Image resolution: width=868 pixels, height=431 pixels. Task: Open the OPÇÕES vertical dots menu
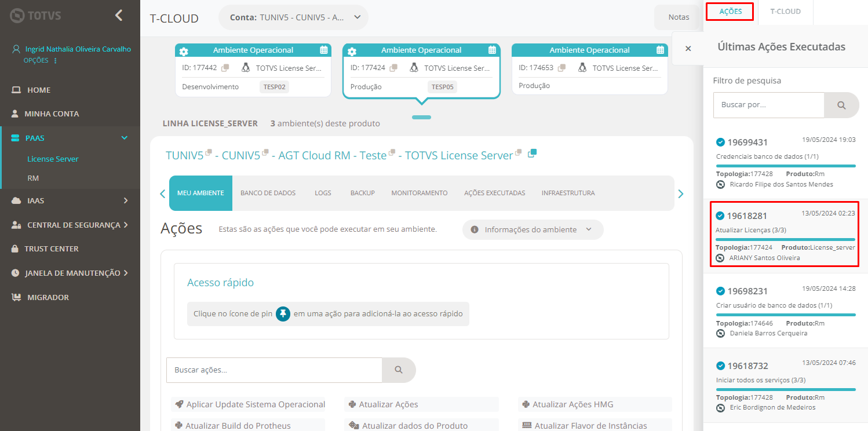(x=56, y=61)
